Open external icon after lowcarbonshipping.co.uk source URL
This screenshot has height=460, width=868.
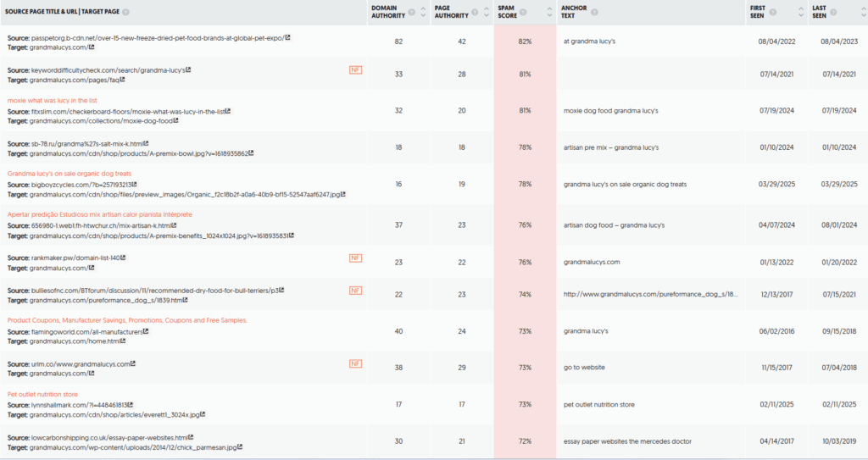pyautogui.click(x=191, y=437)
